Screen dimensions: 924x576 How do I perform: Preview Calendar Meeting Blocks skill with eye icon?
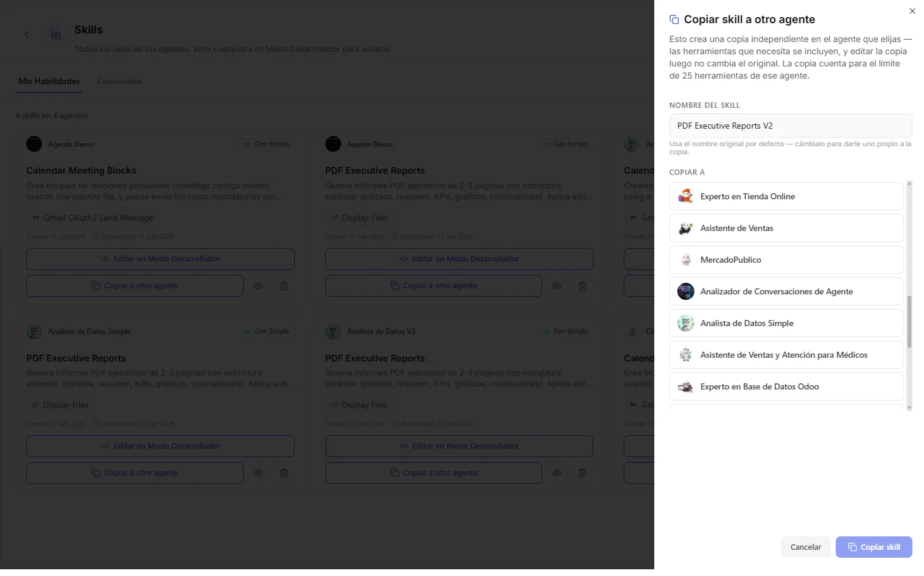pos(258,286)
